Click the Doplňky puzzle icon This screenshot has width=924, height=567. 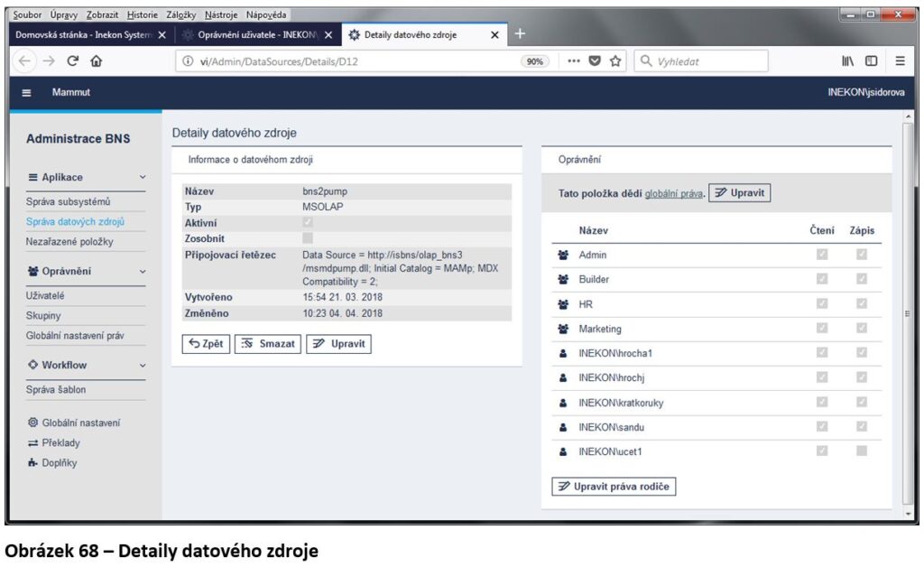(33, 462)
